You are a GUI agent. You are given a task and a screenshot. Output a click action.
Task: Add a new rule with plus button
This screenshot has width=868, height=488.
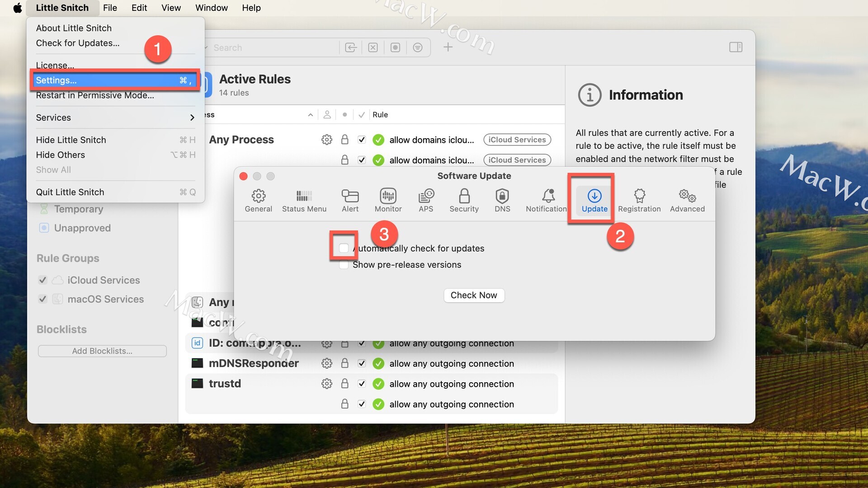click(x=448, y=47)
